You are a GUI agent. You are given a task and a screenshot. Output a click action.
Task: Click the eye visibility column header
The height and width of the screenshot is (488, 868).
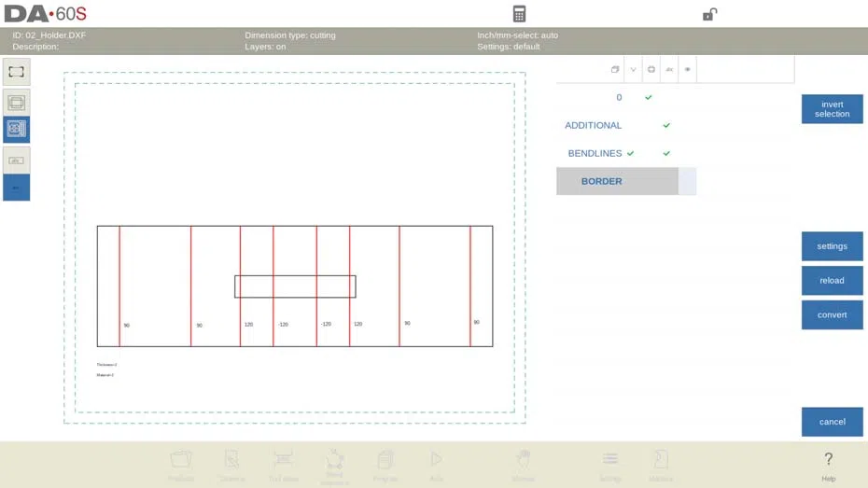click(x=688, y=69)
